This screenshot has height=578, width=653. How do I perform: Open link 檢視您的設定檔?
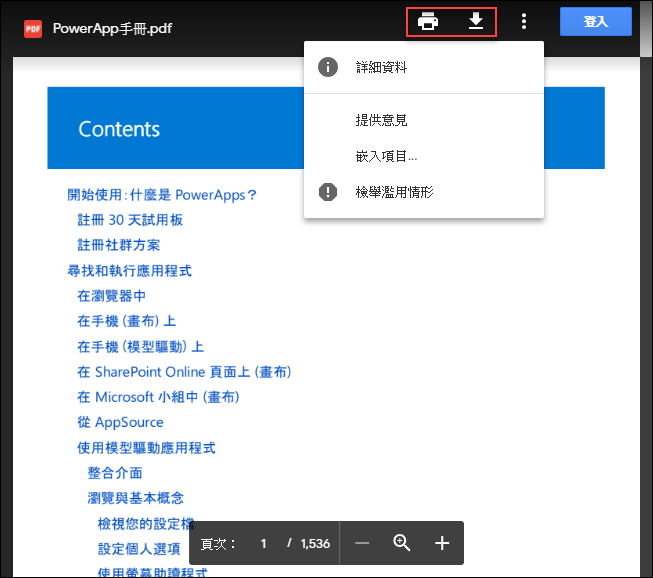(146, 523)
